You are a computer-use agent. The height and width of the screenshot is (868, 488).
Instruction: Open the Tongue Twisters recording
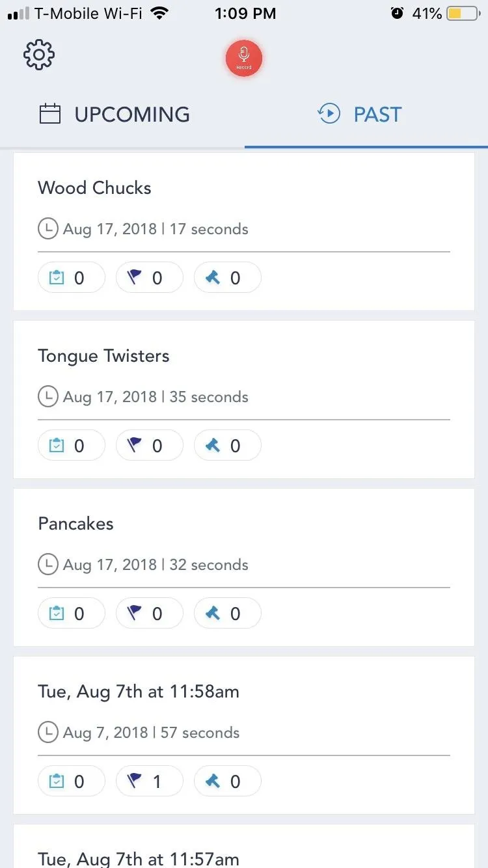[244, 400]
